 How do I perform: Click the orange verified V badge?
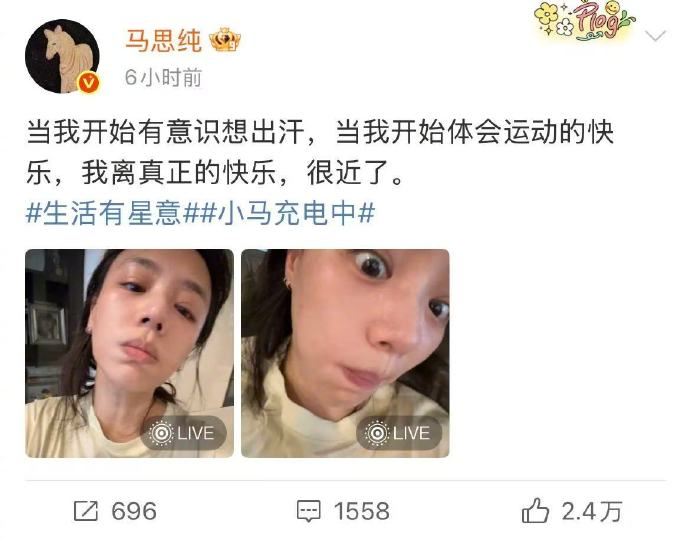88,82
